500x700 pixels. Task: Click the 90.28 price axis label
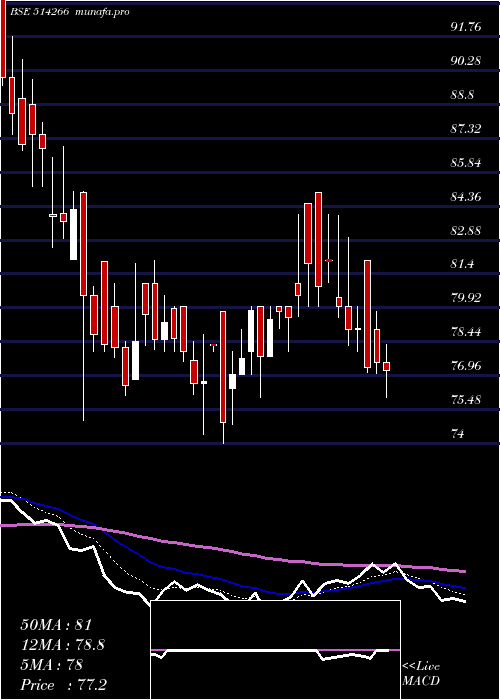click(x=466, y=61)
